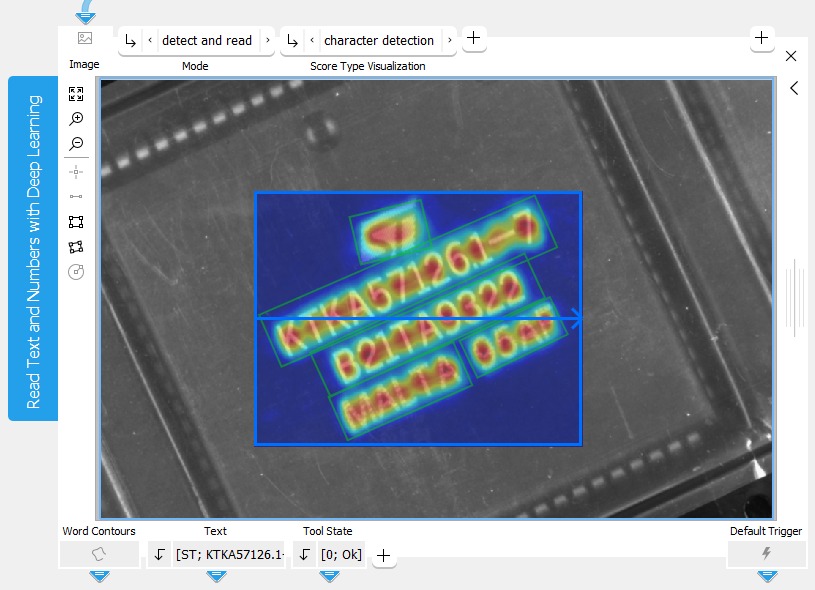Screen dimensions: 815x590
Task: Zoom out using the magnifier minus icon
Action: click(x=76, y=144)
